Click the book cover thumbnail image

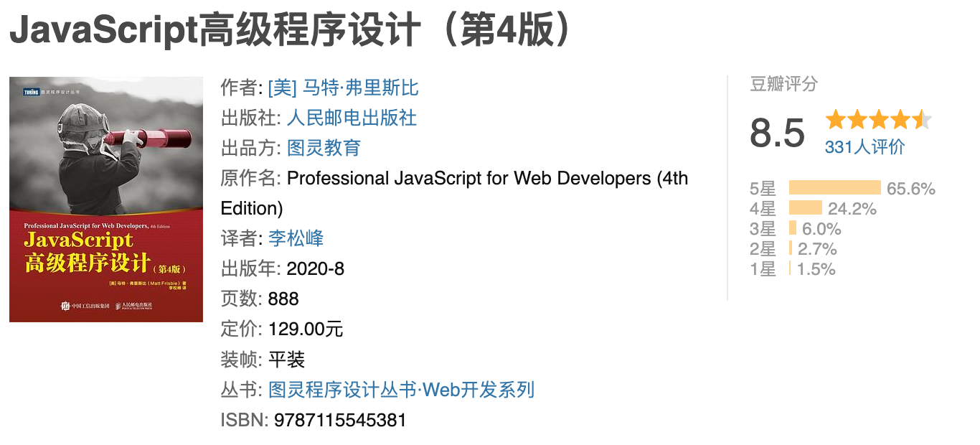[106, 199]
